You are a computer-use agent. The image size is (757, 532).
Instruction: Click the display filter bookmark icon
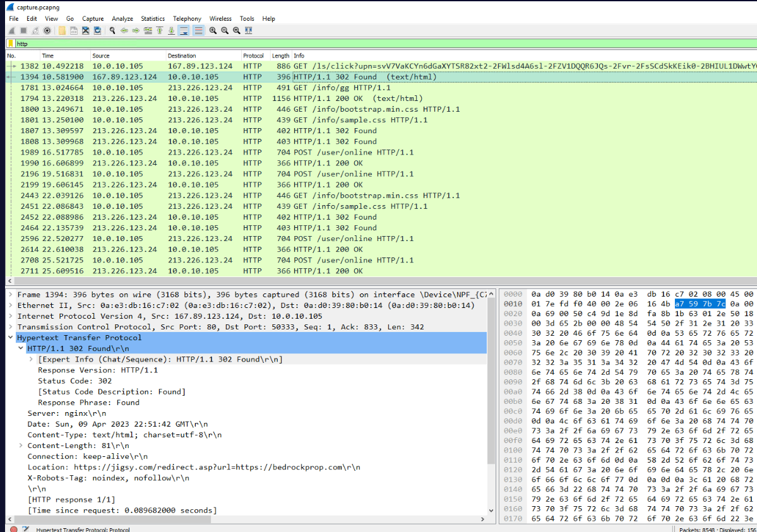coord(11,44)
